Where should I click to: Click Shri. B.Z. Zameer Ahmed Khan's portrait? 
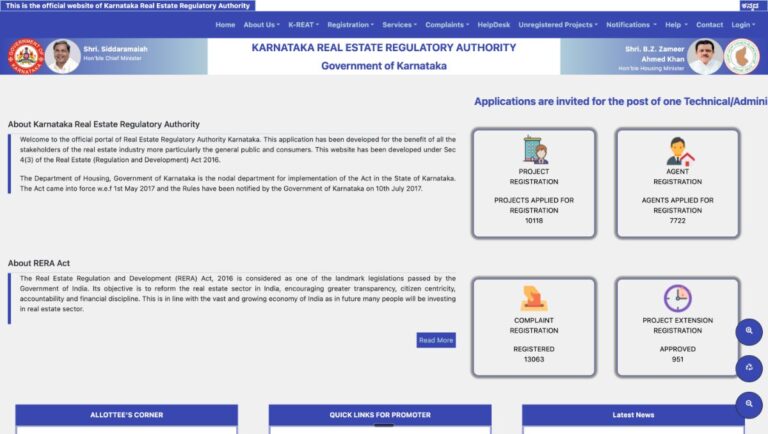coord(705,56)
